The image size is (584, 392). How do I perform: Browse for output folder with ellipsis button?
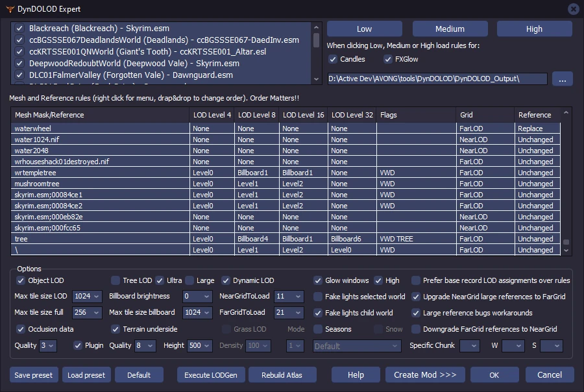[563, 79]
